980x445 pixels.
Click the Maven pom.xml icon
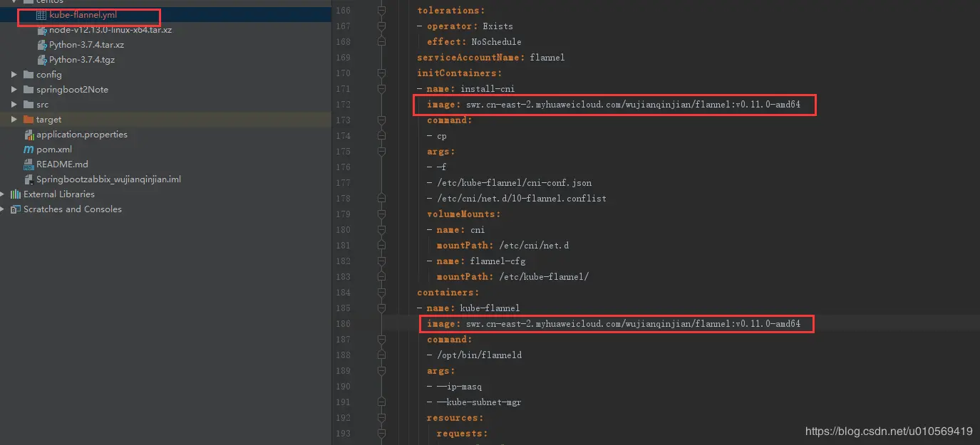pos(29,150)
